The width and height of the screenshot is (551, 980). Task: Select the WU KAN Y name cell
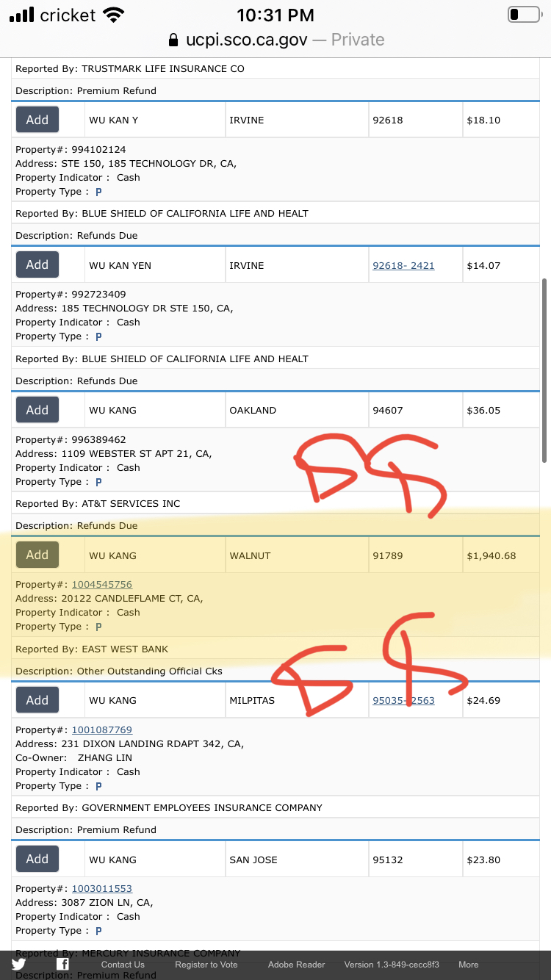point(155,120)
